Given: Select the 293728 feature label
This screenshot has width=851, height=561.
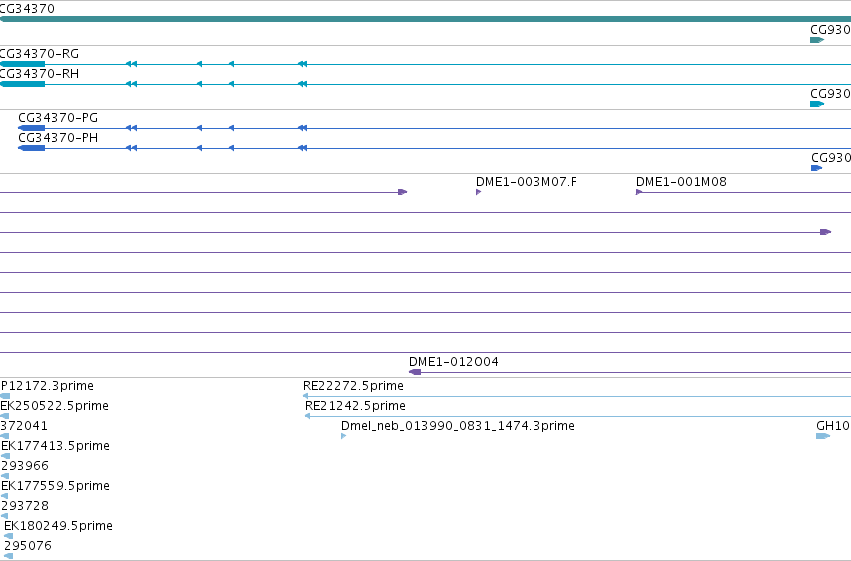Looking at the screenshot, I should click(x=25, y=506).
